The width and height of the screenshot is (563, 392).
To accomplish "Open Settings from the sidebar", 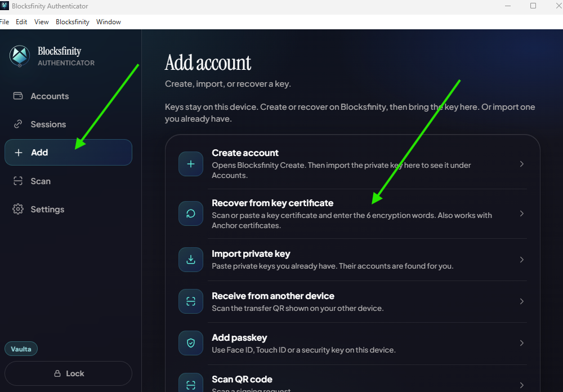I will 68,209.
